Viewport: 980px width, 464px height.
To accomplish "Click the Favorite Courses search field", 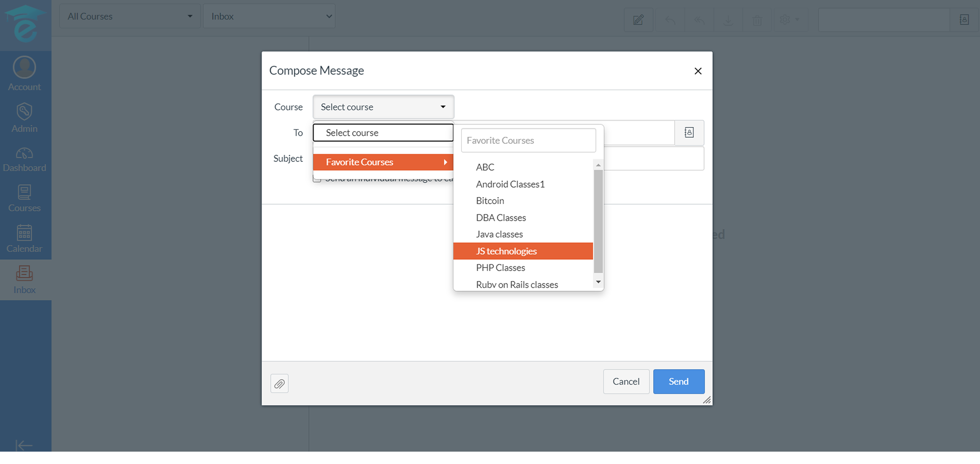I will (528, 140).
